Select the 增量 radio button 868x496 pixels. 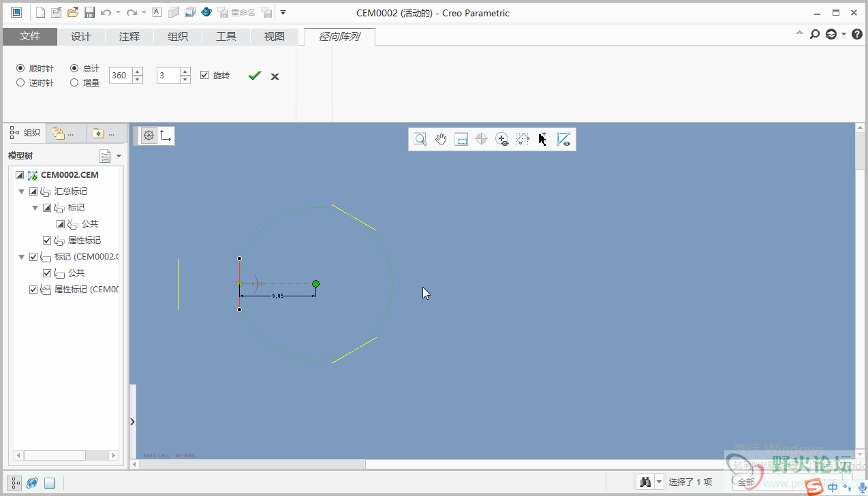[x=74, y=83]
